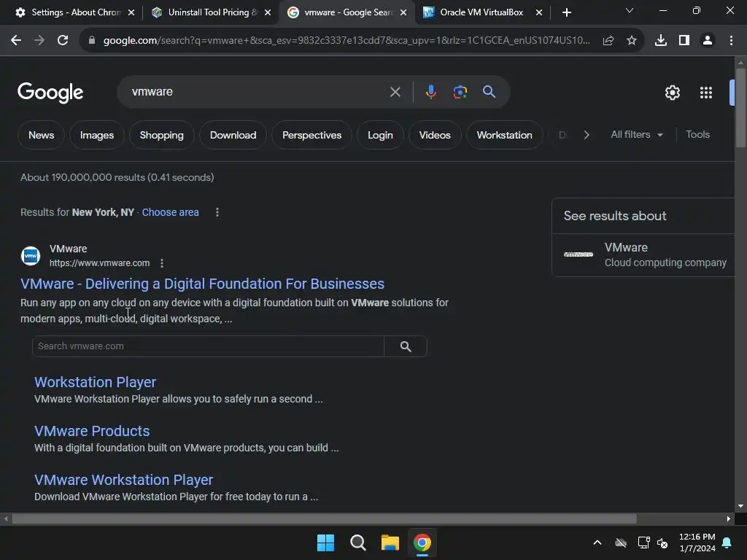Viewport: 747px width, 560px height.
Task: Close the Settings - About Chrome tab
Action: [131, 12]
